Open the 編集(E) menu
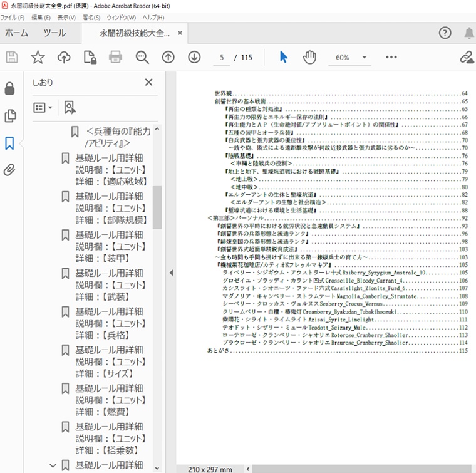The height and width of the screenshot is (473, 476). pos(41,18)
